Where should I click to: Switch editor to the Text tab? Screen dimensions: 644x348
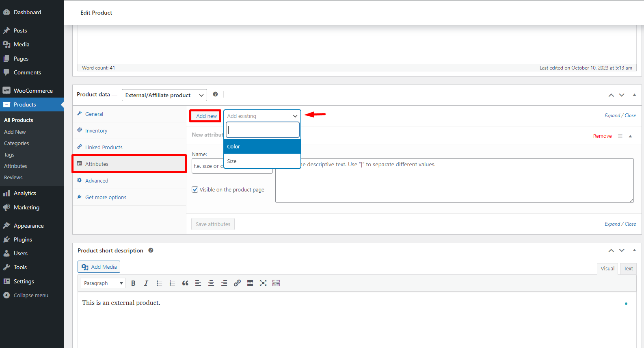coord(628,268)
